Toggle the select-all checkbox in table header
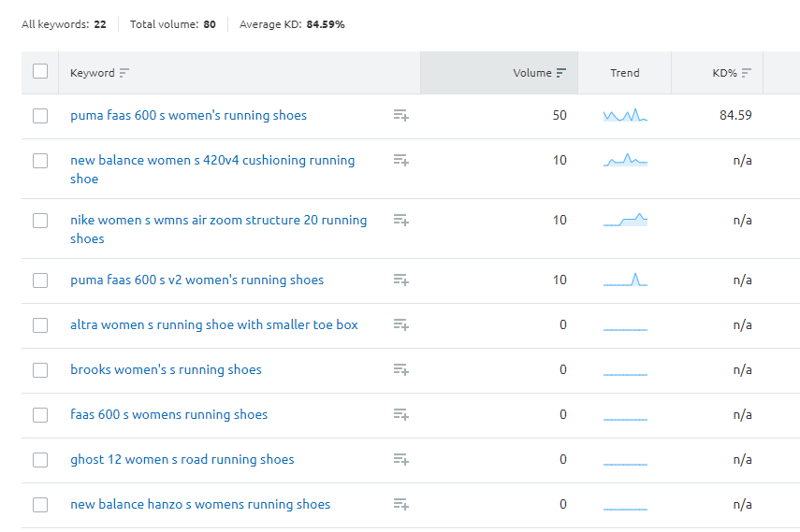 click(x=40, y=72)
